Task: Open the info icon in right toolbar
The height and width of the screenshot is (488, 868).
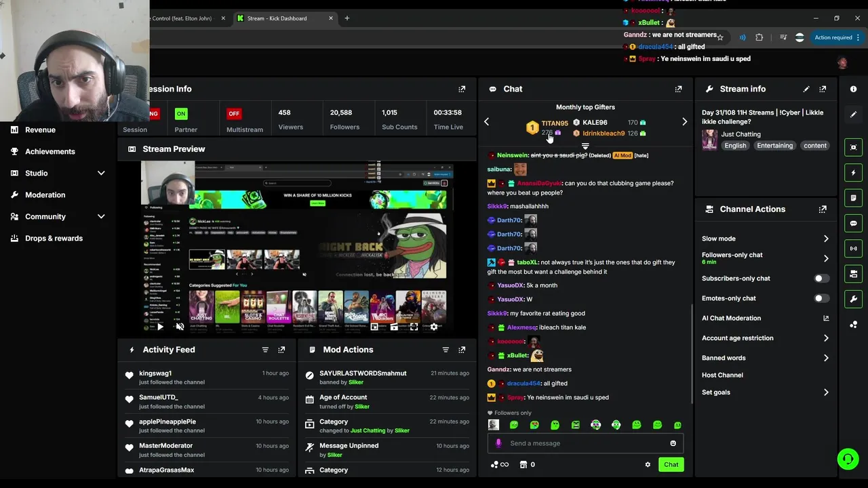Action: pyautogui.click(x=853, y=89)
